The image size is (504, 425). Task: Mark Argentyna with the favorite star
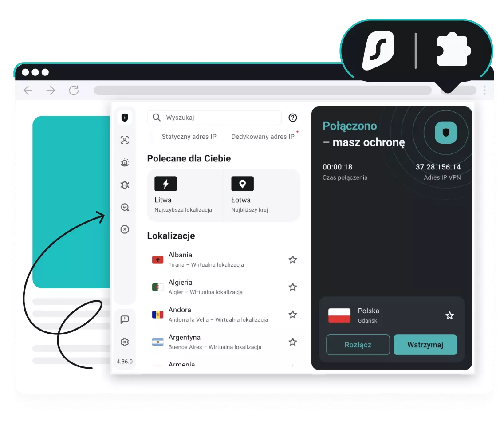pyautogui.click(x=293, y=342)
